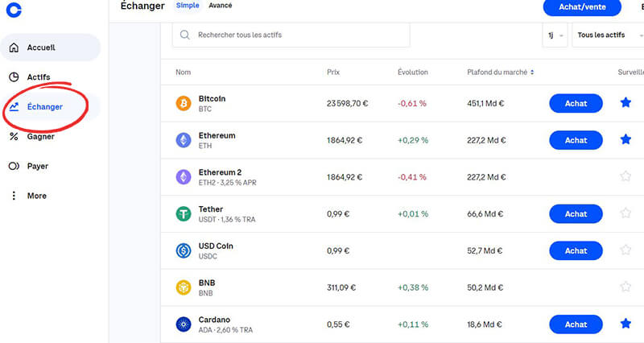The height and width of the screenshot is (343, 644).
Task: Click the Nom column header
Action: point(184,72)
